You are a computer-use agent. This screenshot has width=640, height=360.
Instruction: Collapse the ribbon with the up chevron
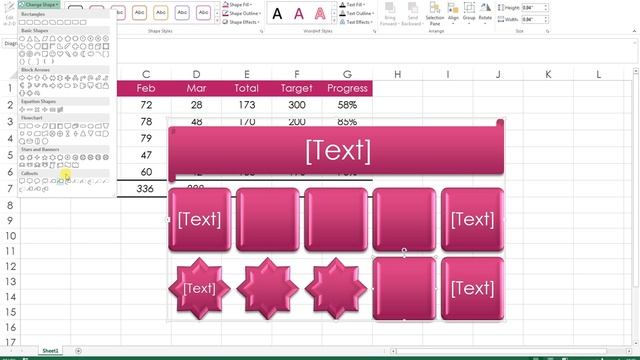point(634,31)
